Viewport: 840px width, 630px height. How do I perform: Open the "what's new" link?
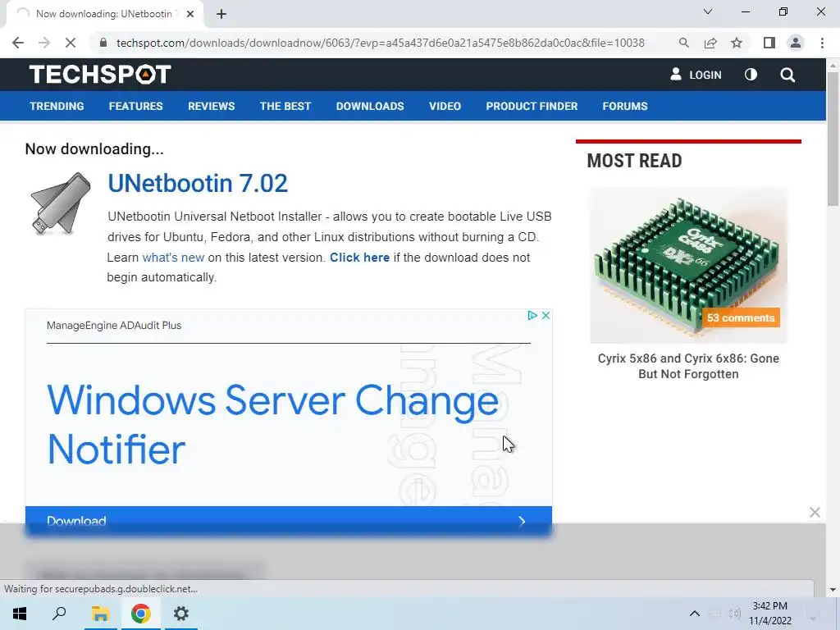pyautogui.click(x=173, y=257)
